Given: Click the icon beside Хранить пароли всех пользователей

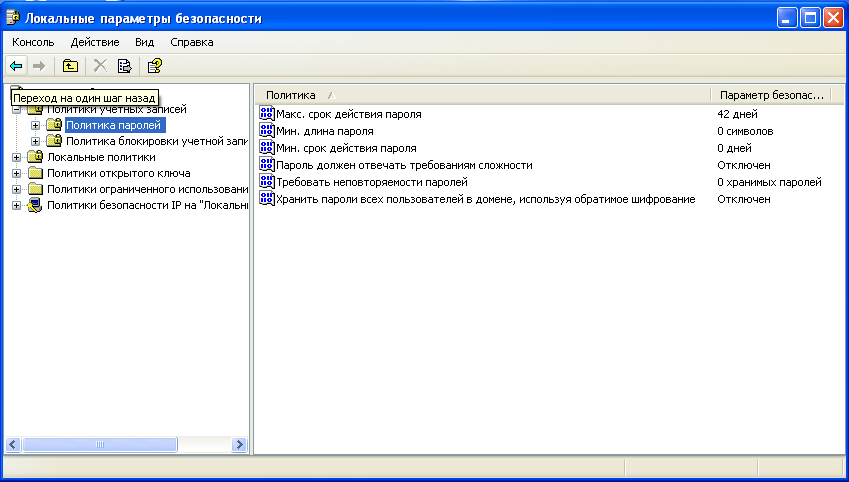Looking at the screenshot, I should coord(267,199).
